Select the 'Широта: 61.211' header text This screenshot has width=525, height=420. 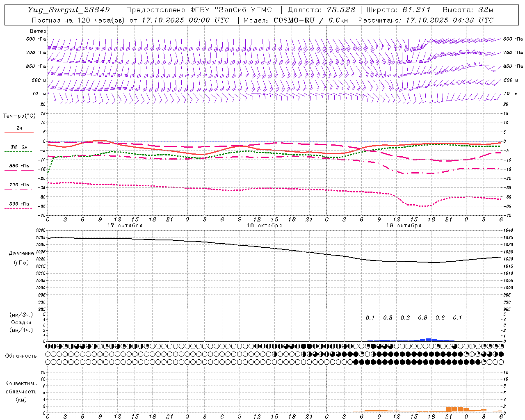pos(398,10)
